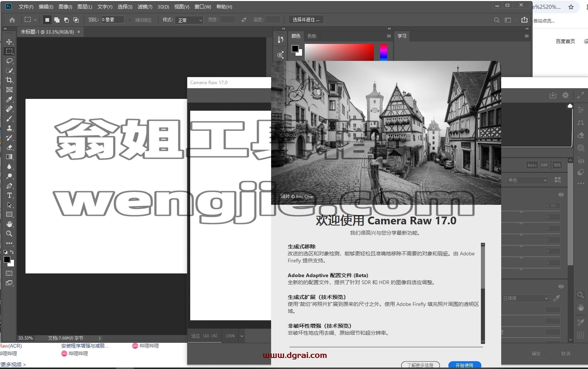Expand the 单色 profile dropdown

coord(527,180)
